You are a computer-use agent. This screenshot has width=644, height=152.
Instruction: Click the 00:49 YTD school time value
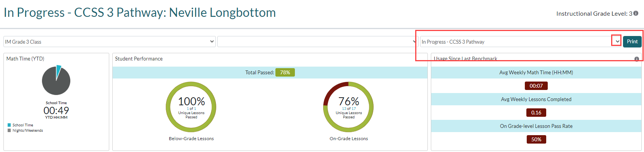click(x=56, y=111)
